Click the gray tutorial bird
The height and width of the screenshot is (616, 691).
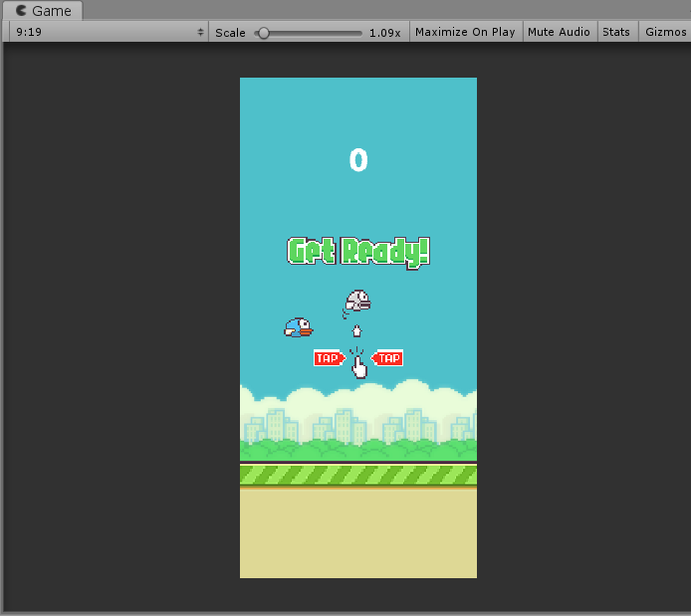click(357, 301)
